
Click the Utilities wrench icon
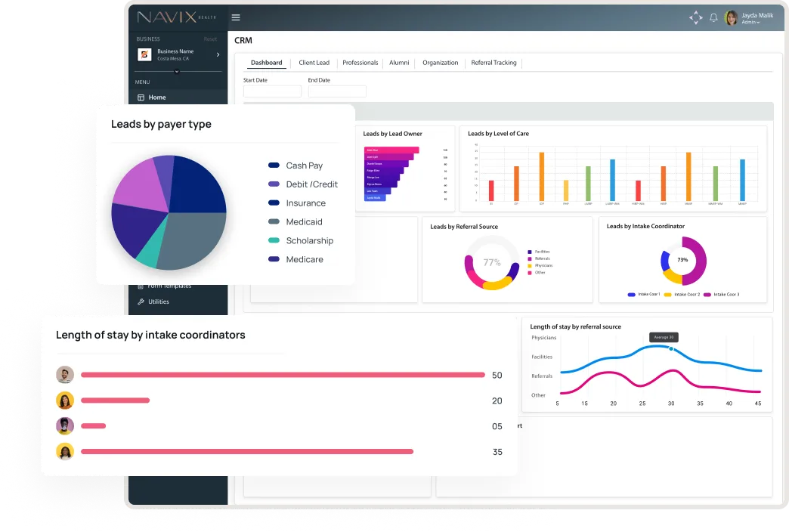(141, 302)
